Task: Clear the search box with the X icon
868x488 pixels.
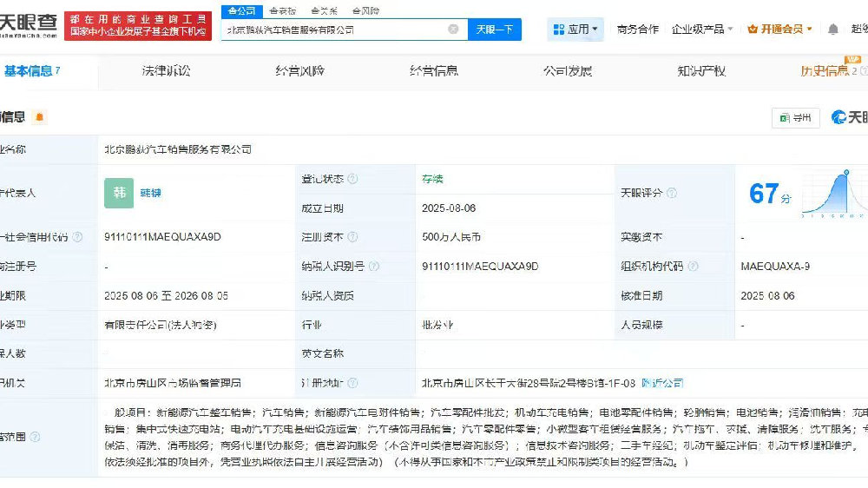Action: [x=453, y=30]
